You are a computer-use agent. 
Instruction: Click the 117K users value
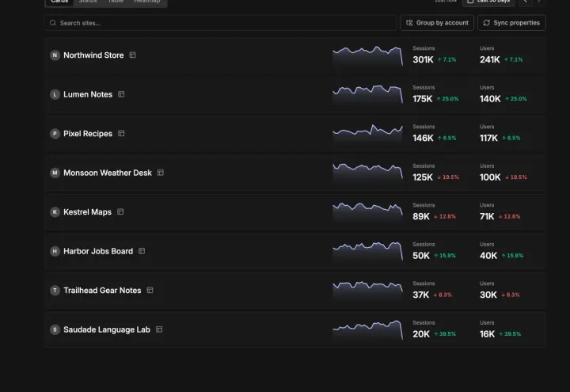point(488,138)
